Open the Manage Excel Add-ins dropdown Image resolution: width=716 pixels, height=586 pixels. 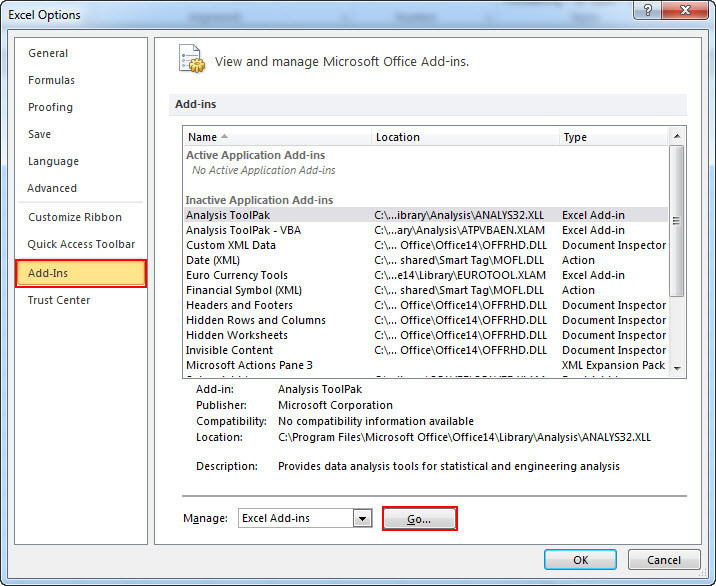(x=363, y=518)
